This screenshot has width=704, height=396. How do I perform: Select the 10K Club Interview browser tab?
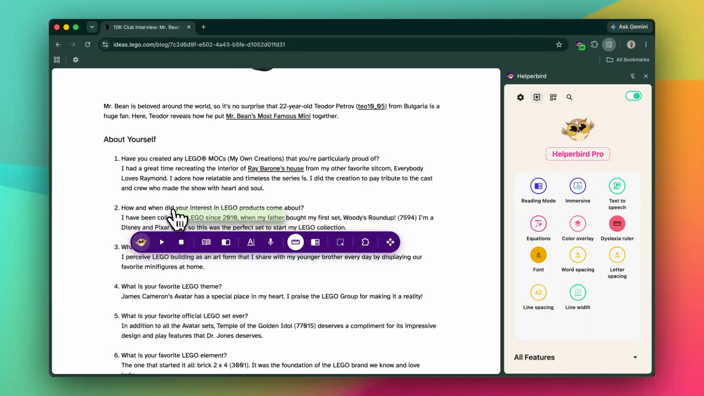pos(147,27)
